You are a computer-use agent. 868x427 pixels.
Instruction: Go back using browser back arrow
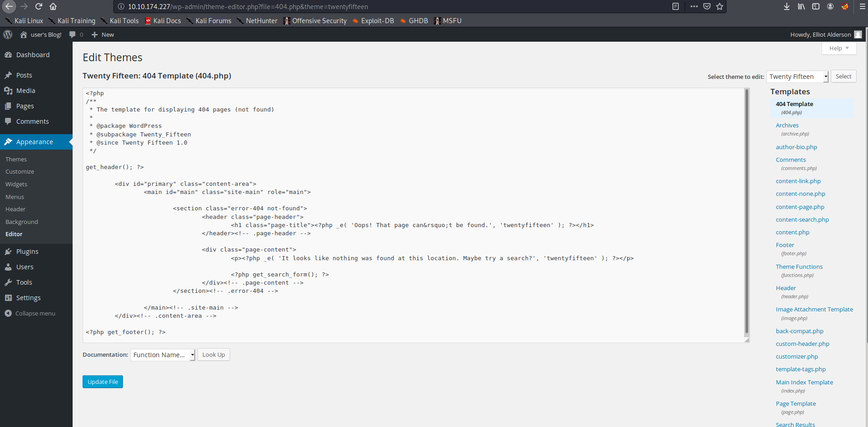[x=9, y=6]
